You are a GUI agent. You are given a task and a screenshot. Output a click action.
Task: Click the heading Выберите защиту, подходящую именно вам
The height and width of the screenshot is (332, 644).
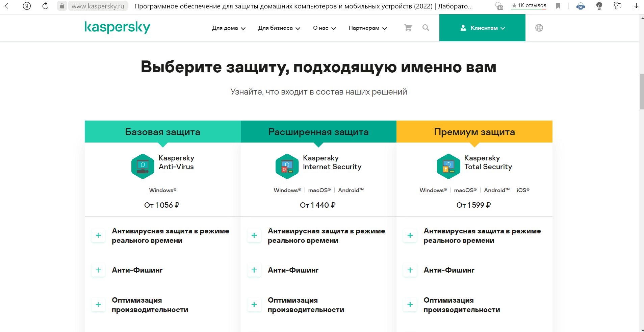pos(318,67)
